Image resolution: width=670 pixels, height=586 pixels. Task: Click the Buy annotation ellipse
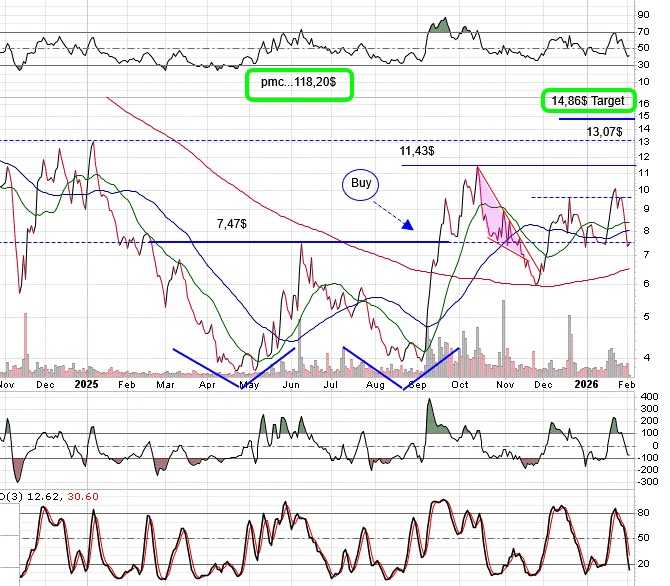click(362, 184)
